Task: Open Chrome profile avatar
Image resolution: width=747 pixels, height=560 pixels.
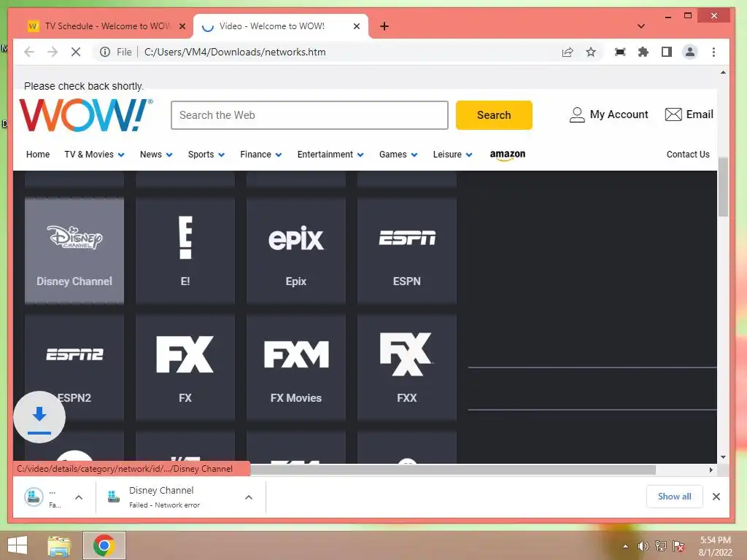Action: (x=690, y=52)
